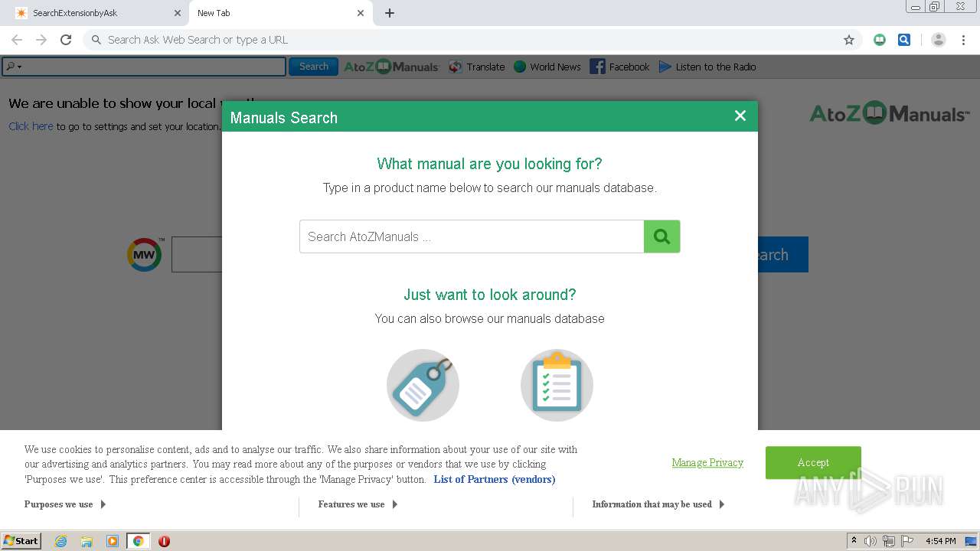The image size is (980, 551).
Task: Expand 'Information that may be used' section
Action: tap(658, 504)
